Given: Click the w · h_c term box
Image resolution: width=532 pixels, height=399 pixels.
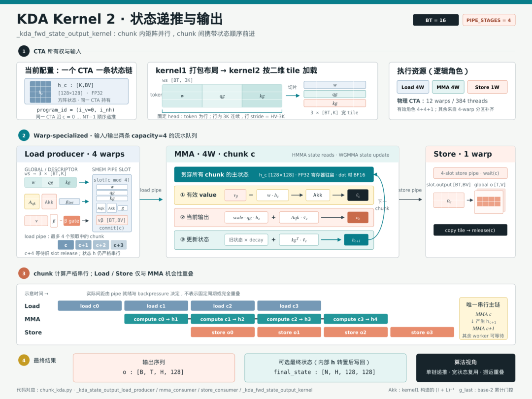Looking at the screenshot, I should pos(273,195).
